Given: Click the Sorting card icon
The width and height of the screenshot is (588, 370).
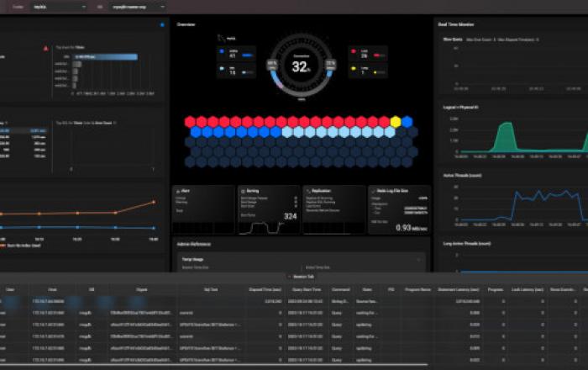Looking at the screenshot, I should coord(243,191).
